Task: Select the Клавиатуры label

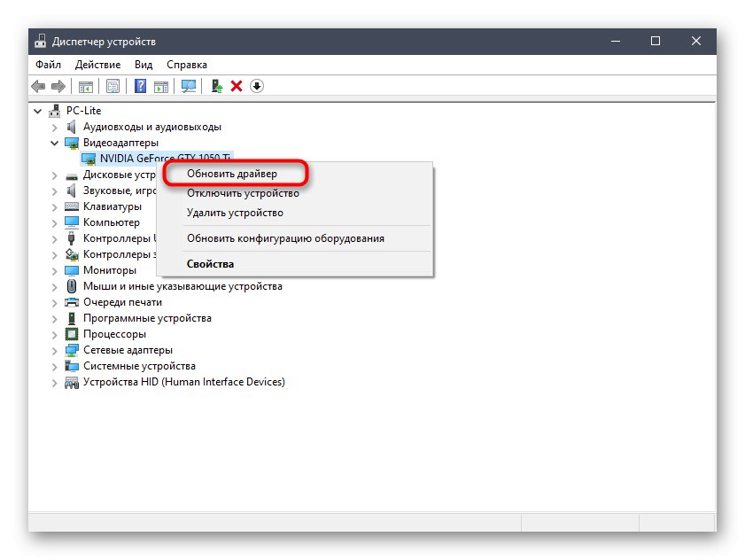Action: coord(113,206)
